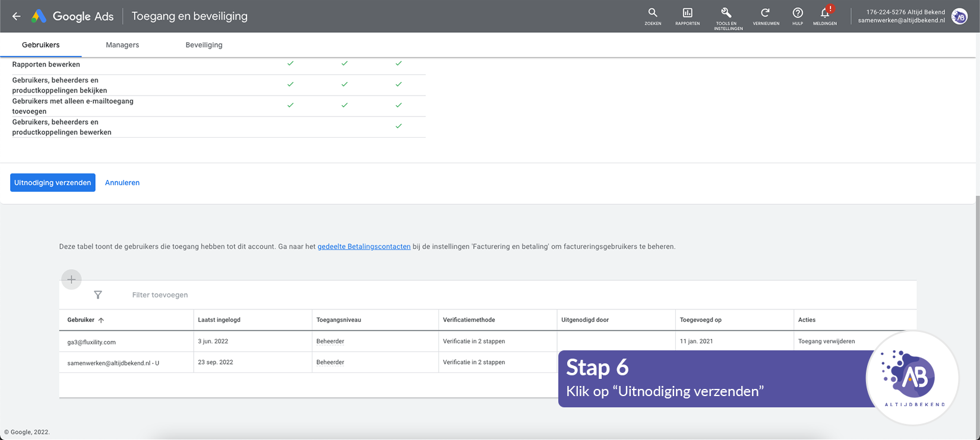
Task: Click Toegang verwijderen for ga3@fluxility.com
Action: [x=826, y=341]
